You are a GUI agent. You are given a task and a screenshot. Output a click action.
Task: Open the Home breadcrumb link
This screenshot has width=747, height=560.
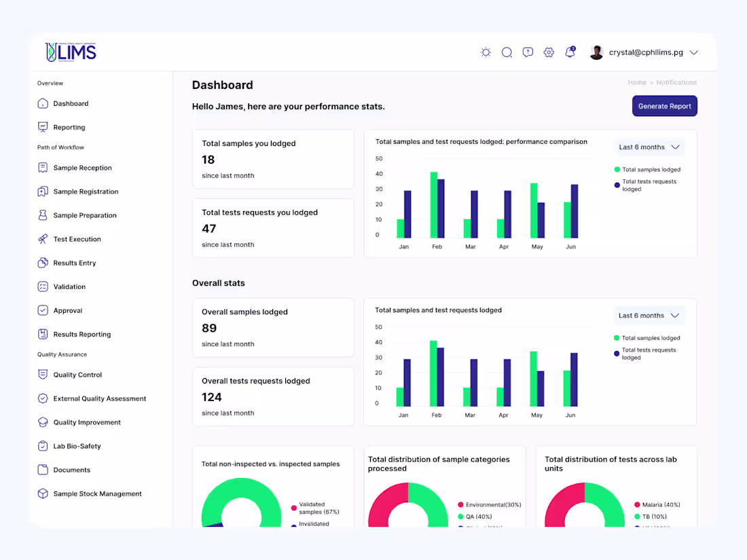(637, 82)
